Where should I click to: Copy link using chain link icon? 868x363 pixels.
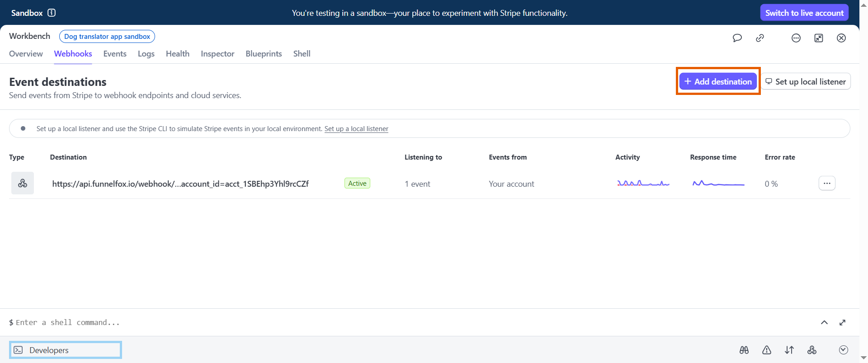pyautogui.click(x=760, y=38)
